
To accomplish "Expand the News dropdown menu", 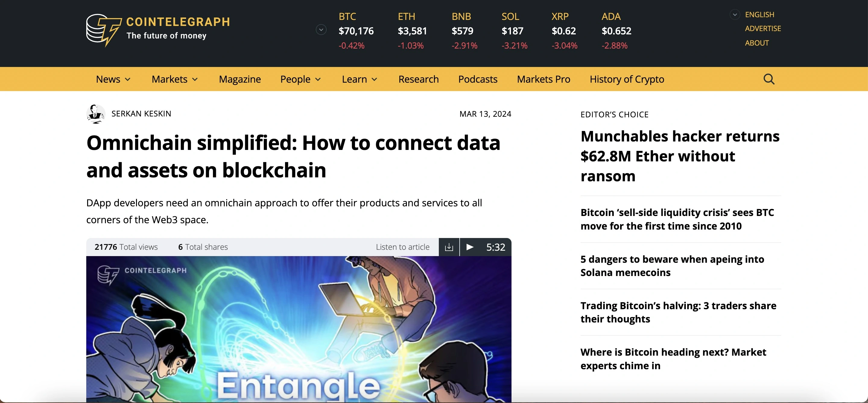I will [113, 79].
